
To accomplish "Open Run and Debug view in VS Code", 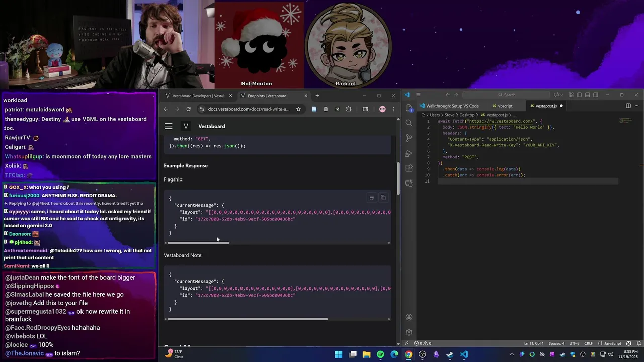I will coord(409,153).
